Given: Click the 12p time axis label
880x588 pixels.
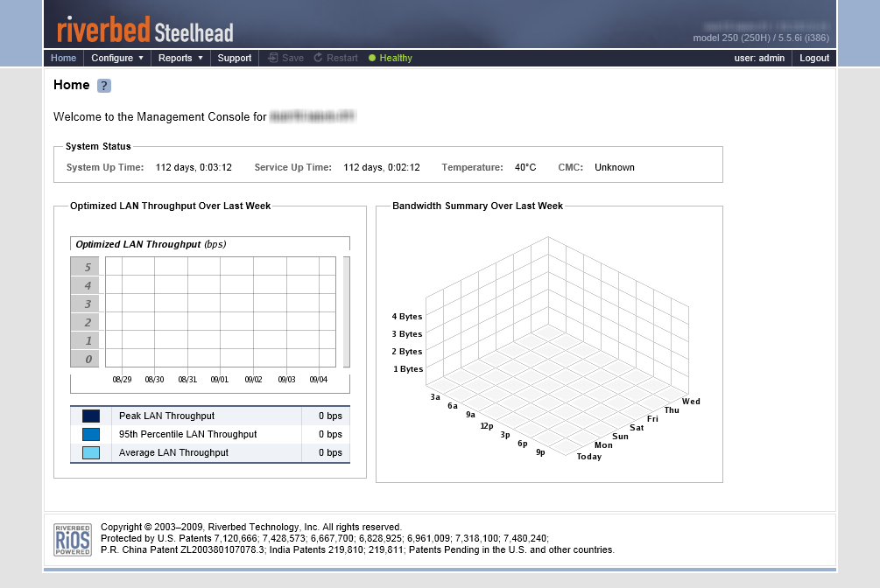Looking at the screenshot, I should (487, 426).
